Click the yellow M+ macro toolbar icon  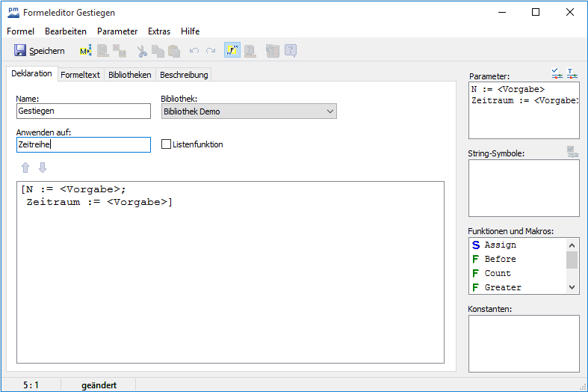(x=85, y=51)
